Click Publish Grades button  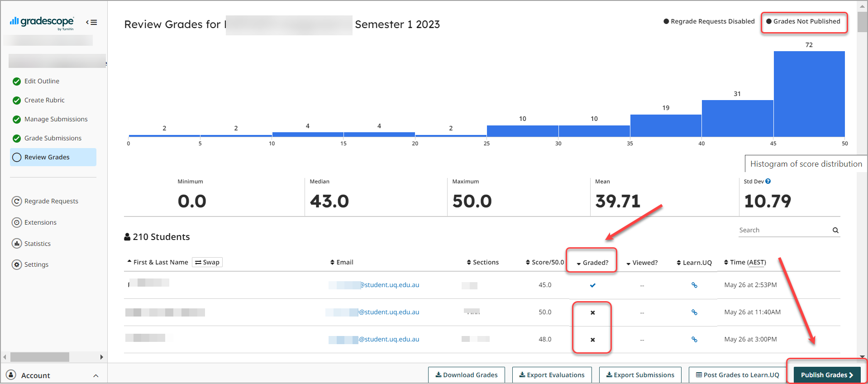[827, 375]
